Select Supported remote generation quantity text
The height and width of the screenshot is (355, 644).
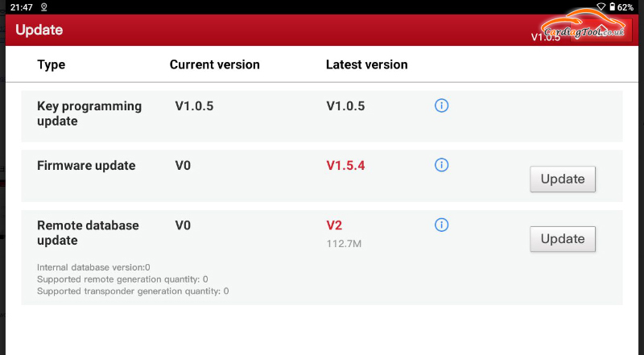tap(122, 279)
